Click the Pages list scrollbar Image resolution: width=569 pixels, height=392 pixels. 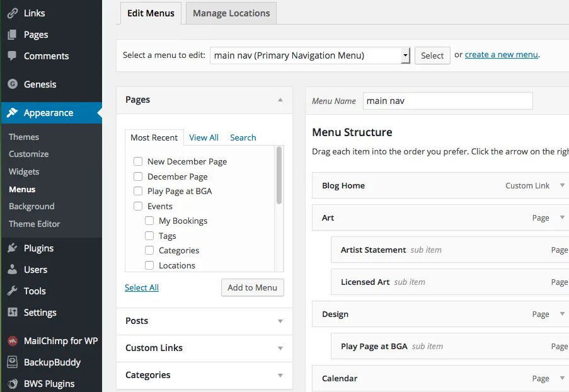[279, 176]
